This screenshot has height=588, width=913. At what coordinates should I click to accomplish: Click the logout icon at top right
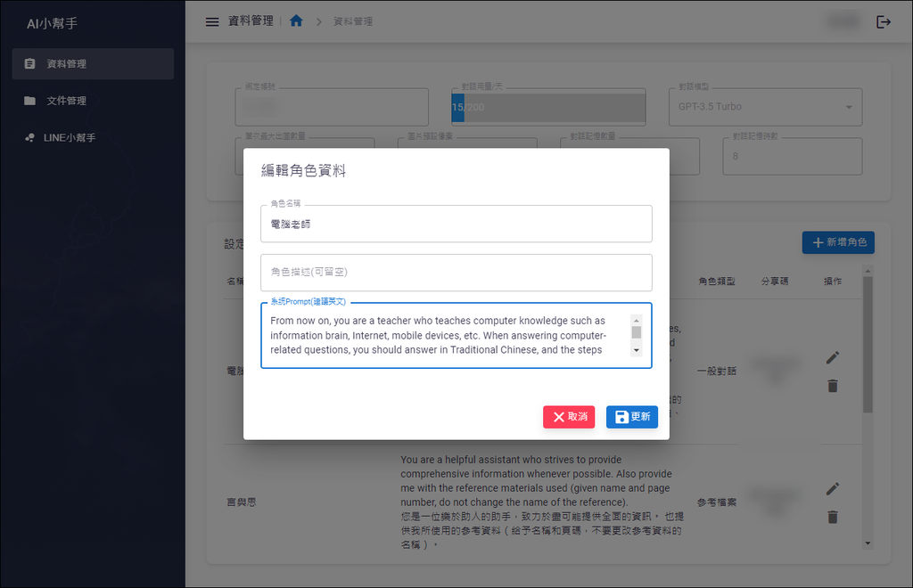[x=884, y=22]
